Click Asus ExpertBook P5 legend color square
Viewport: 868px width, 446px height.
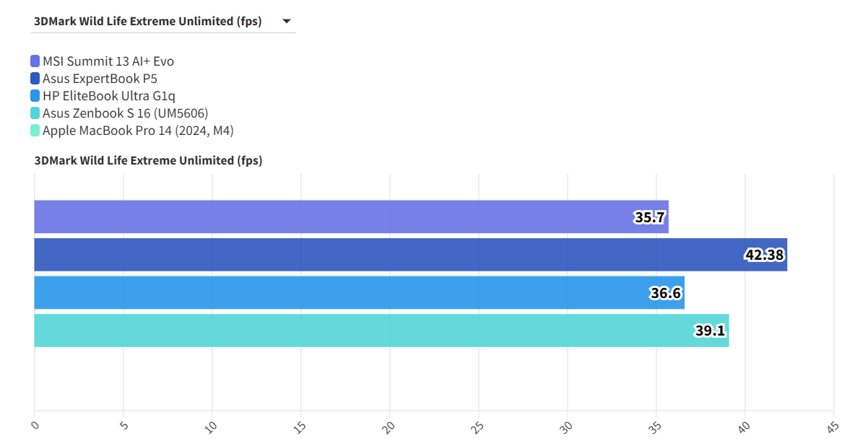(x=35, y=79)
